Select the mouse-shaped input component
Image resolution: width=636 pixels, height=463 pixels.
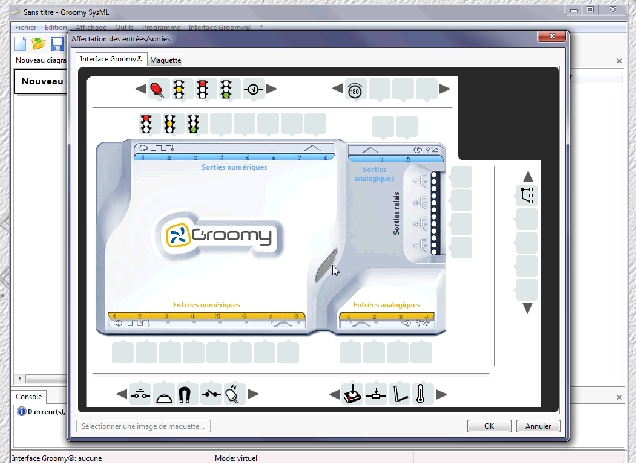pos(232,394)
